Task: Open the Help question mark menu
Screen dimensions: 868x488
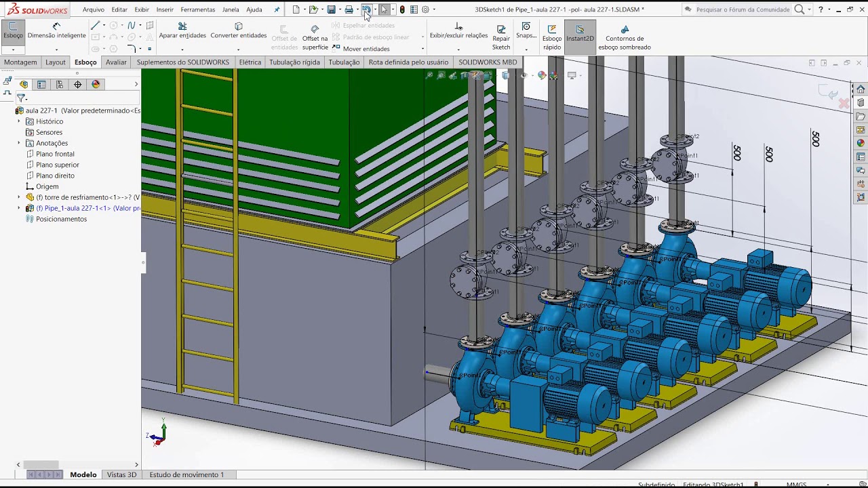Action: click(821, 9)
